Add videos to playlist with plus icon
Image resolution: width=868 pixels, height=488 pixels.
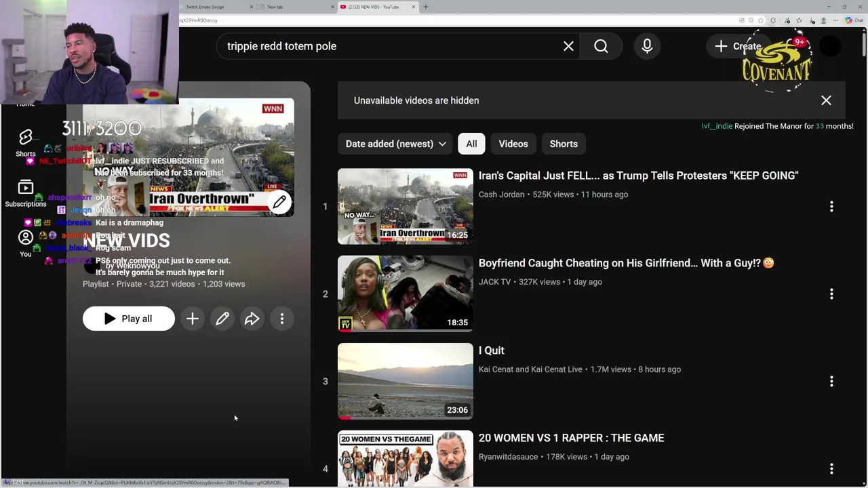[x=193, y=319]
